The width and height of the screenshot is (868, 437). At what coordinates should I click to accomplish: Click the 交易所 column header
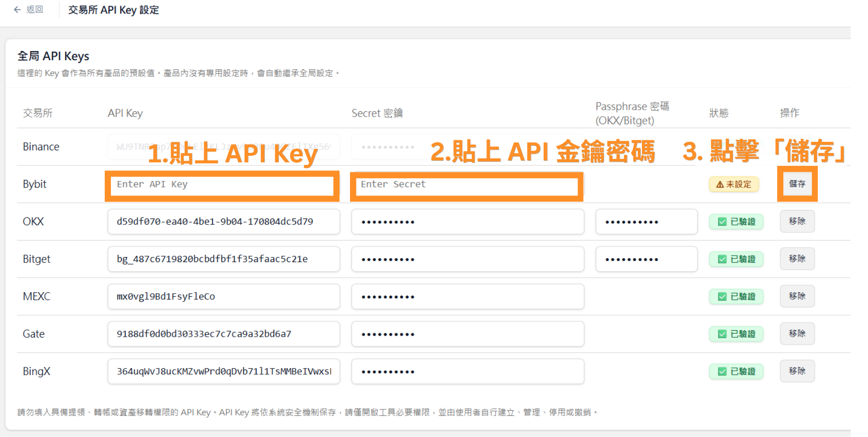pos(38,113)
